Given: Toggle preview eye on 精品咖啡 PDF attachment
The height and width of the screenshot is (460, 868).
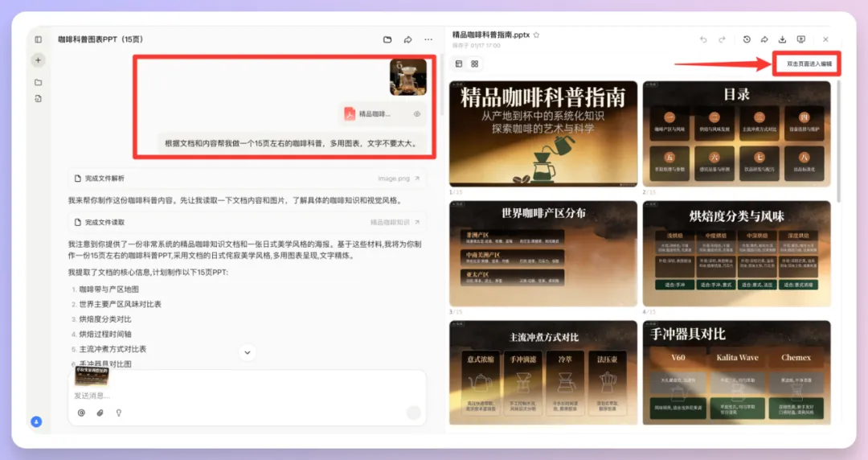Looking at the screenshot, I should (417, 114).
